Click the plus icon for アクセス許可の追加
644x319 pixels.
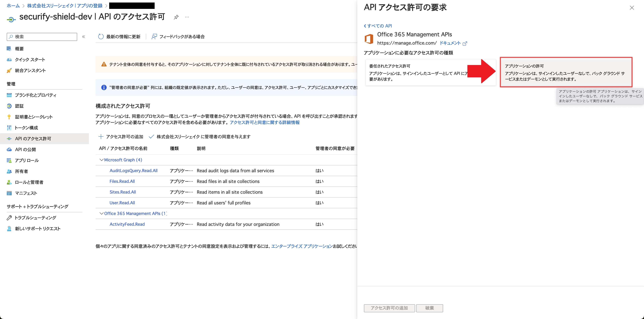point(101,136)
